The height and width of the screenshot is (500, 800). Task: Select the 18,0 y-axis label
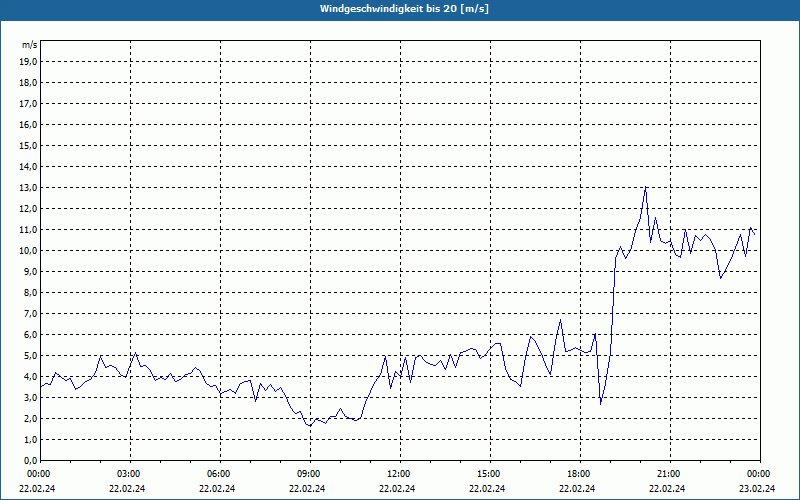coord(28,83)
